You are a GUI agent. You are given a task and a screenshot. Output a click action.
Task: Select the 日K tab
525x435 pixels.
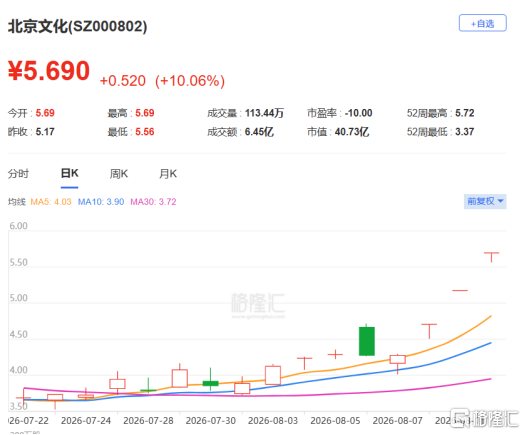coord(69,173)
